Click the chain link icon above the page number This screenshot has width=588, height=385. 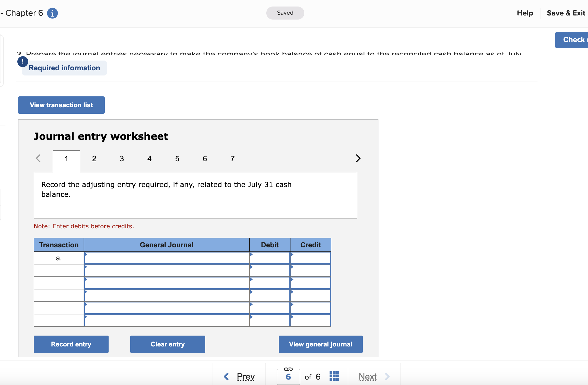[x=288, y=369]
